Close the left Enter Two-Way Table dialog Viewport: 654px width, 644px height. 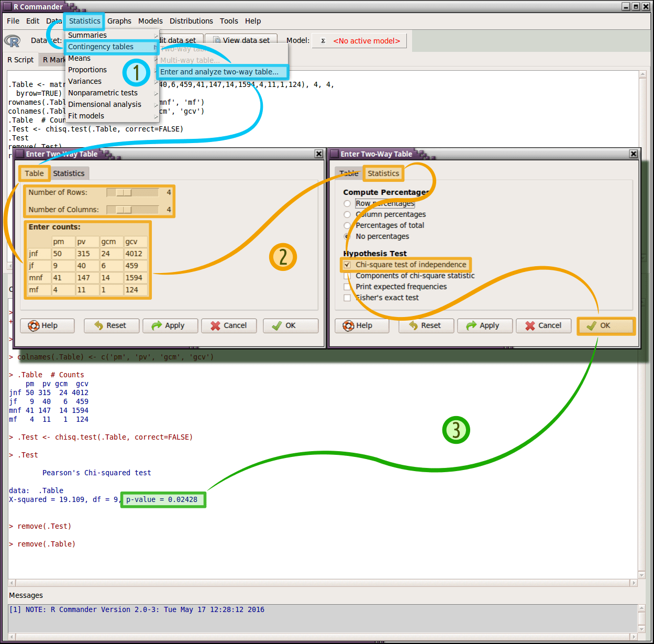click(x=318, y=154)
